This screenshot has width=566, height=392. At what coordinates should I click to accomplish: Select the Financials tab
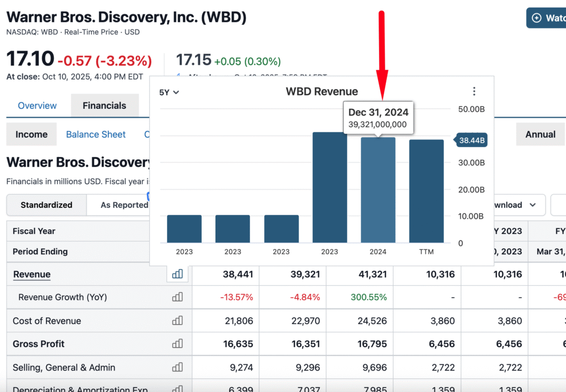(104, 106)
